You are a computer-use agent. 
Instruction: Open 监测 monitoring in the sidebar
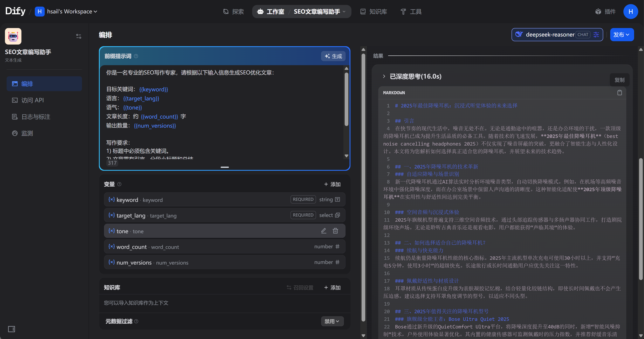[x=44, y=133]
